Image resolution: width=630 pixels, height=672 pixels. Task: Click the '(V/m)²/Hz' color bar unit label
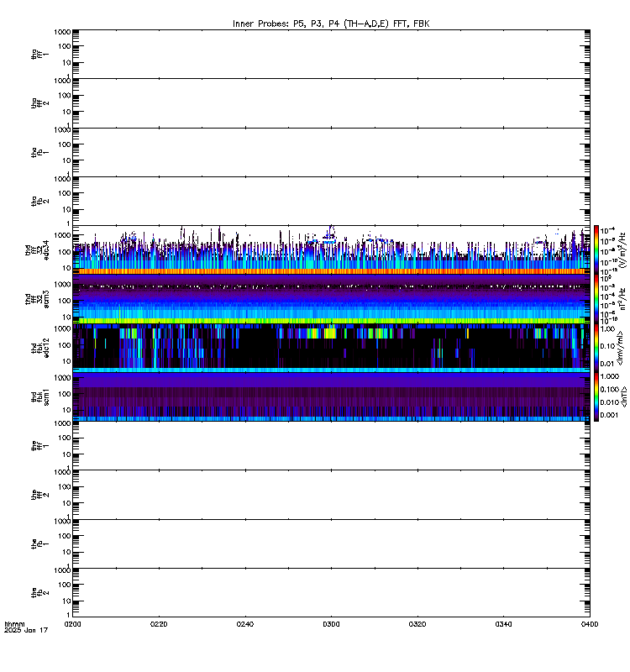622,249
